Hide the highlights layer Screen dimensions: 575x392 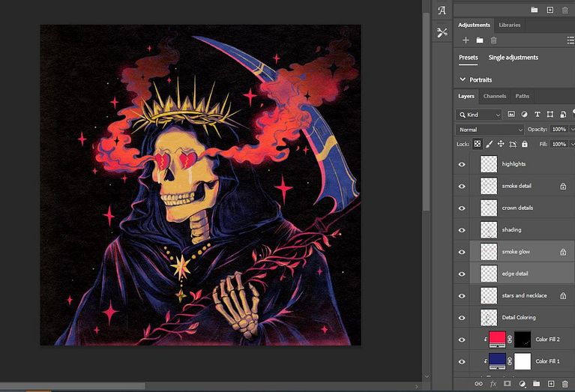(x=462, y=164)
